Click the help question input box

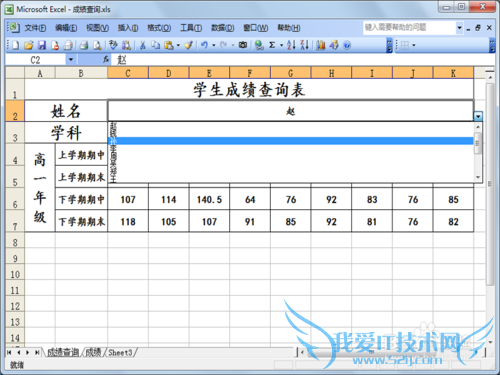(409, 28)
